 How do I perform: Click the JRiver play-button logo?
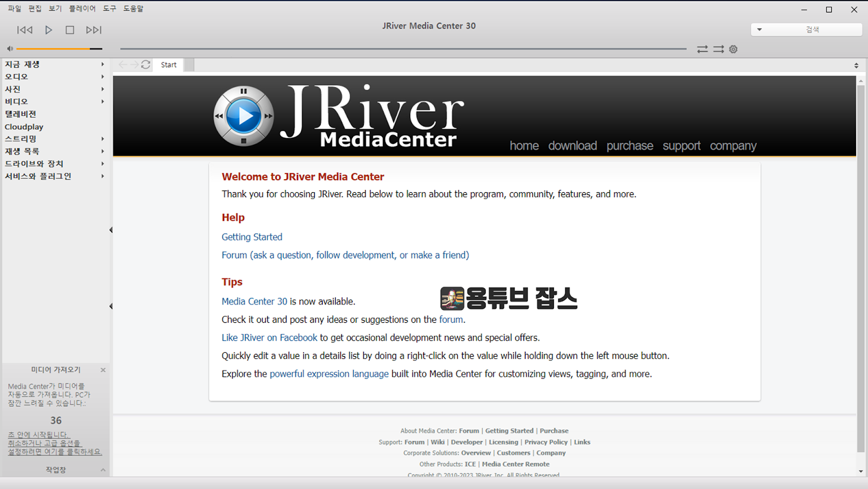(x=244, y=116)
